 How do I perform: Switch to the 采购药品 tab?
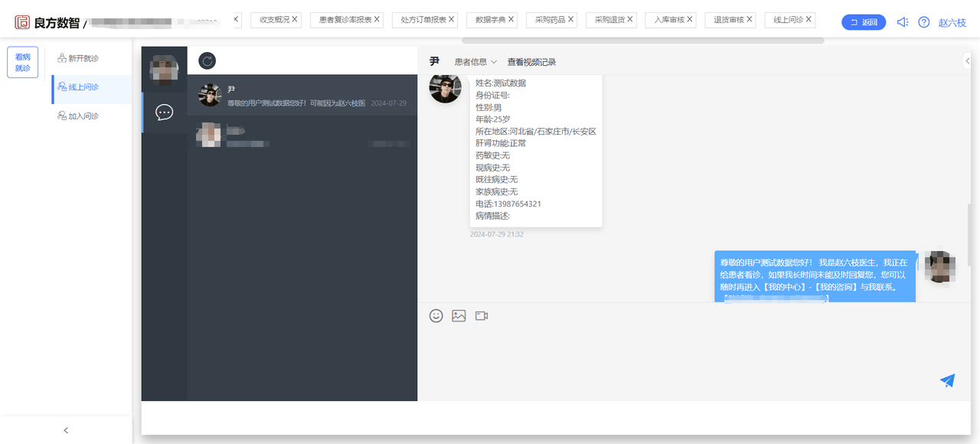550,20
